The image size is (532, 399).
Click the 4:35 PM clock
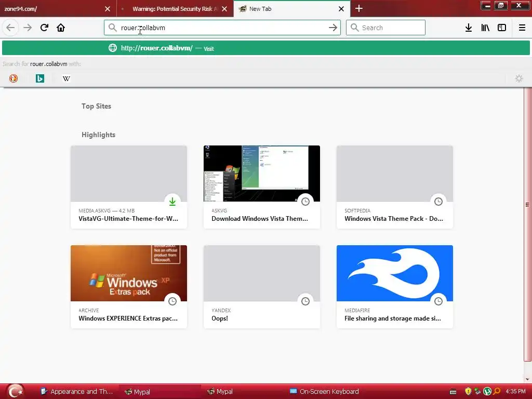[515, 392]
